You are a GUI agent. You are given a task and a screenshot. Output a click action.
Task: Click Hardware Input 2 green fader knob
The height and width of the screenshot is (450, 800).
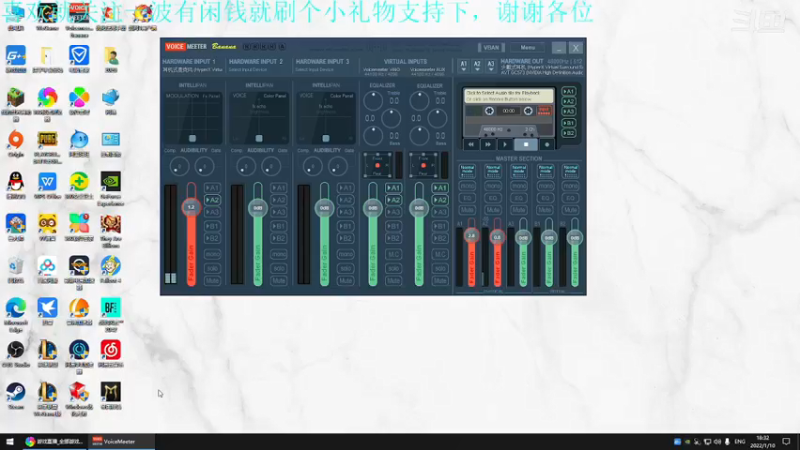[x=258, y=208]
